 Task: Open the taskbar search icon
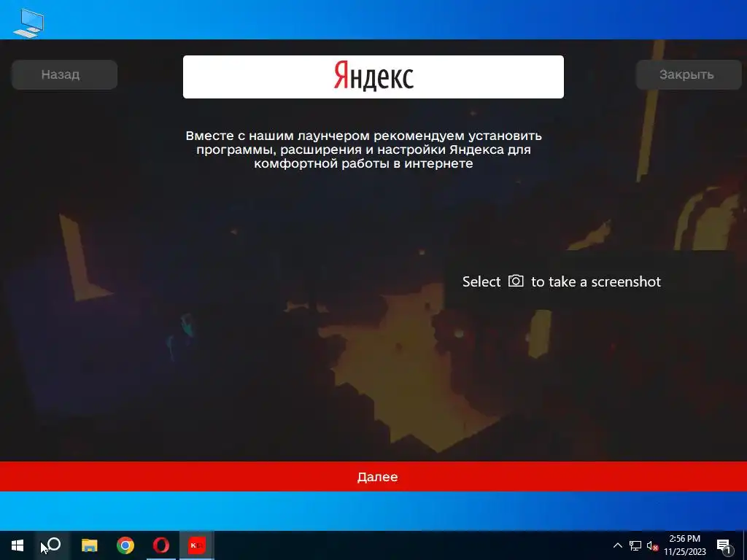[53, 545]
